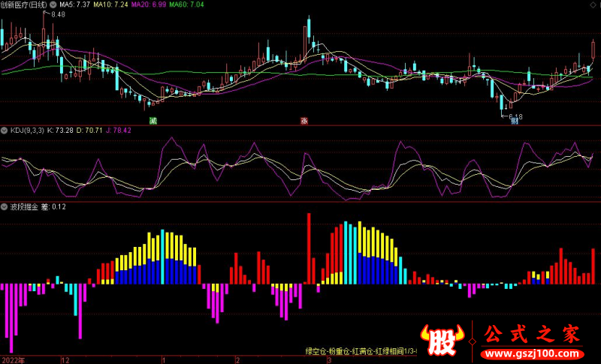Image resolution: width=601 pixels, height=364 pixels.
Task: Click the 创新医疗(日线) chart title
Action: click(24, 5)
